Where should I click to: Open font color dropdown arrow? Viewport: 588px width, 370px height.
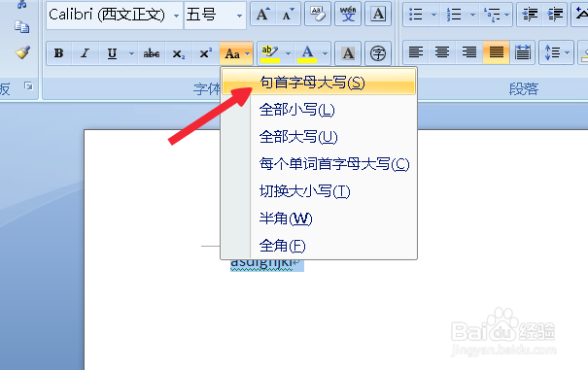point(326,53)
